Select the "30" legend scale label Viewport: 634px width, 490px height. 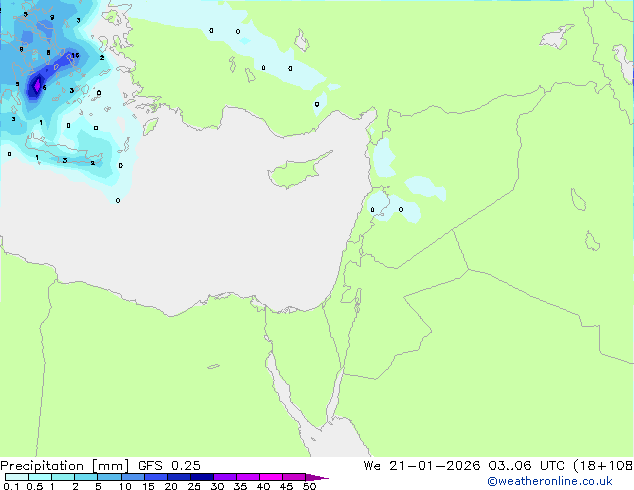click(217, 486)
